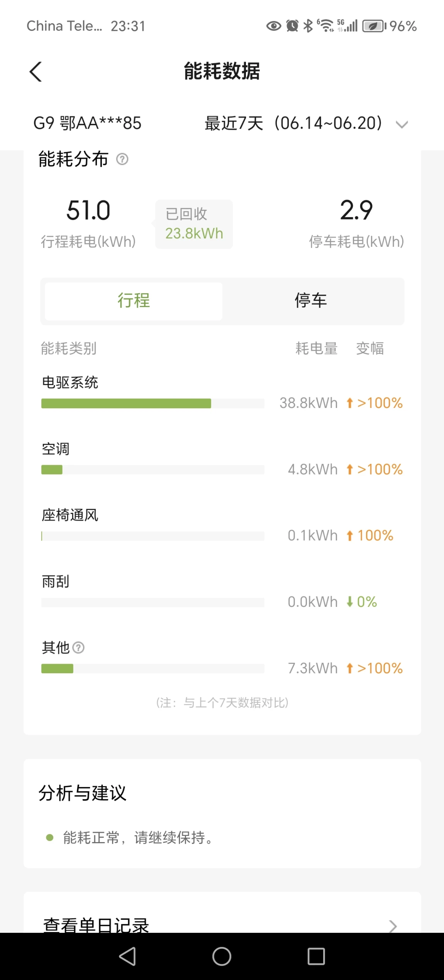The image size is (444, 980).
Task: Tap Android recent apps square
Action: click(x=316, y=956)
